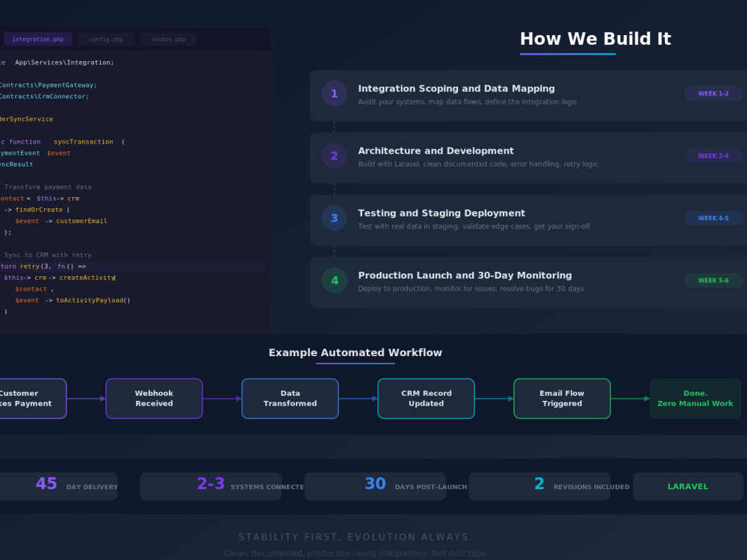Click the step 1 number circle
The image size is (747, 560).
[x=335, y=93]
